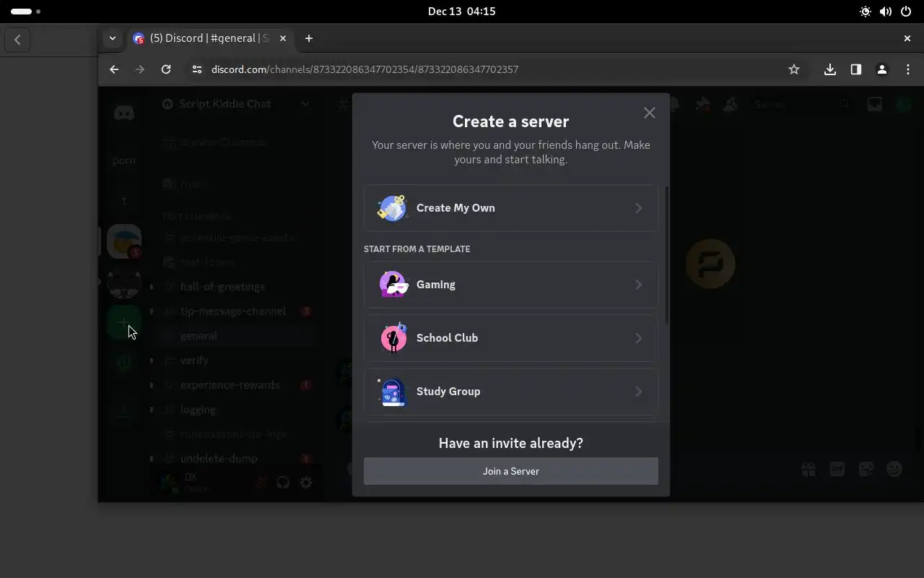Click the green Add a Server plus icon

(124, 322)
